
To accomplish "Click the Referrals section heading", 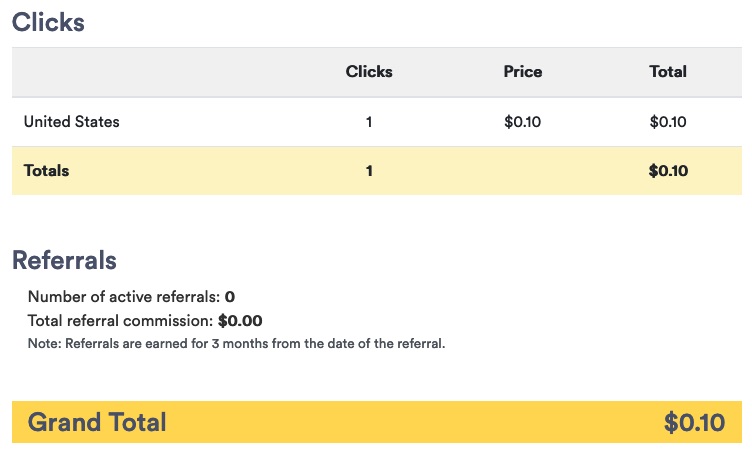I will point(64,260).
